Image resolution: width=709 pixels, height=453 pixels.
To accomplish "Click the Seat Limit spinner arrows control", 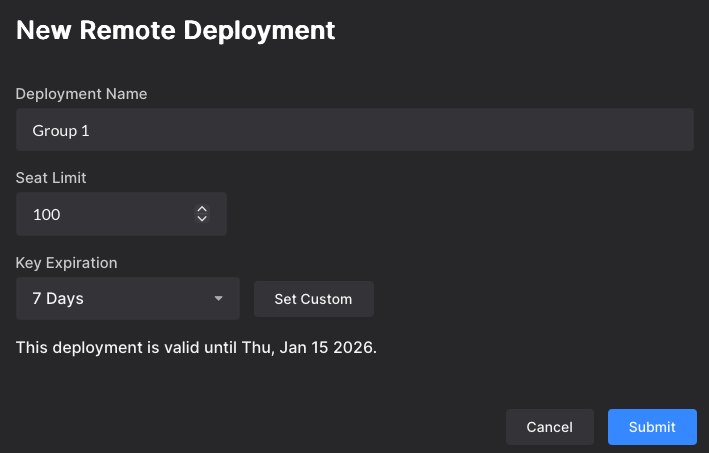I will [202, 214].
